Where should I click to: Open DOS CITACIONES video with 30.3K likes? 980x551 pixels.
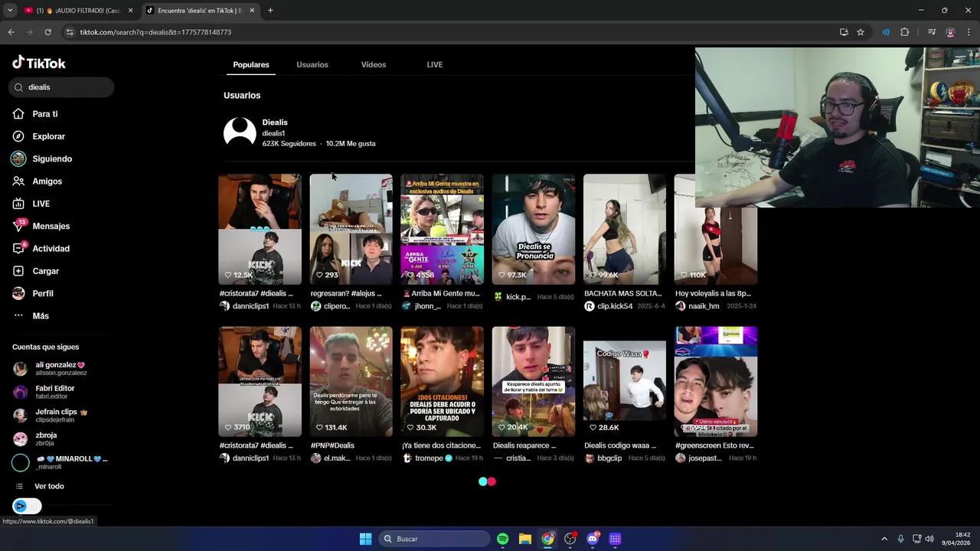442,381
